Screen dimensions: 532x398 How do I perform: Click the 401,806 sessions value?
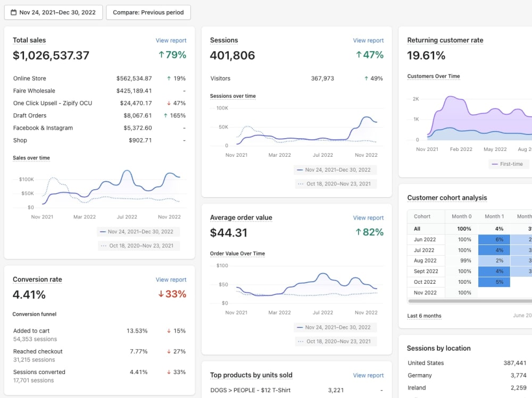click(232, 55)
